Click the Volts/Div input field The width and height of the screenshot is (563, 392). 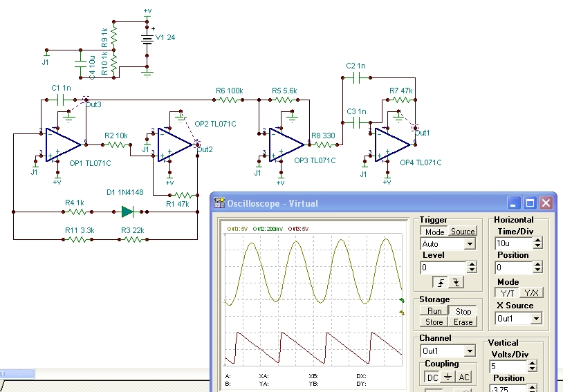click(508, 366)
